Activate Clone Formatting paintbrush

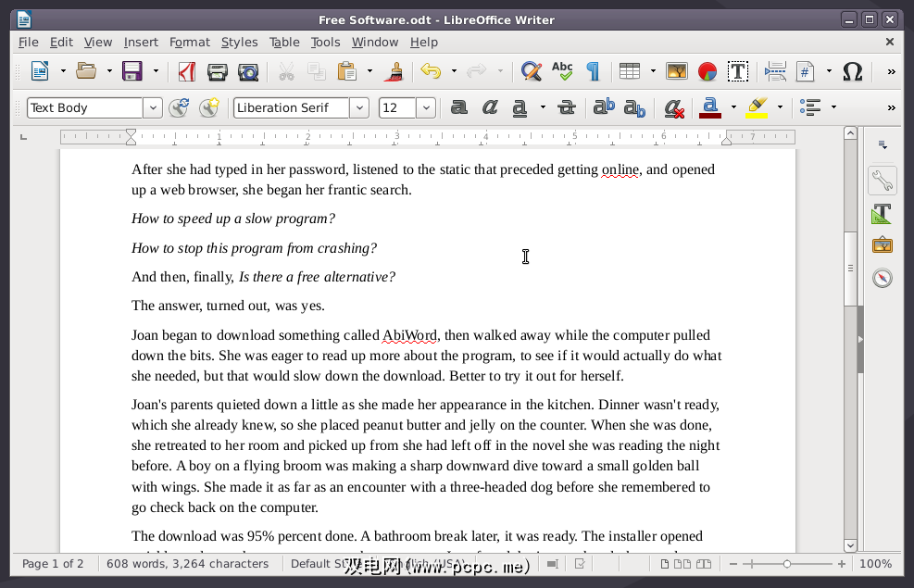click(x=395, y=71)
